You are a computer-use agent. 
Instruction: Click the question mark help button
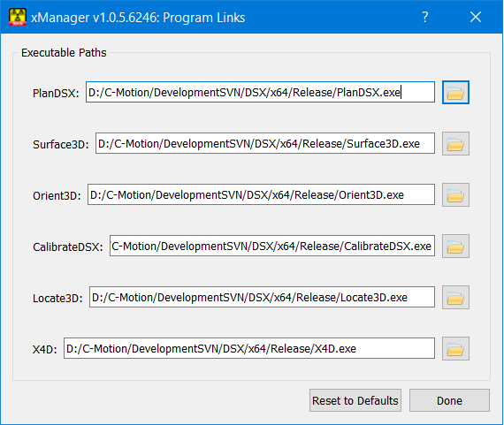[x=425, y=17]
